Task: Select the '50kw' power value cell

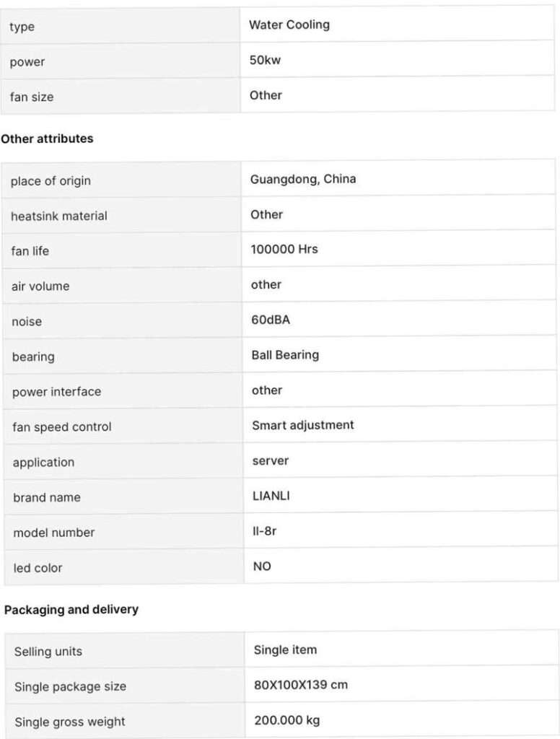Action: (x=265, y=60)
